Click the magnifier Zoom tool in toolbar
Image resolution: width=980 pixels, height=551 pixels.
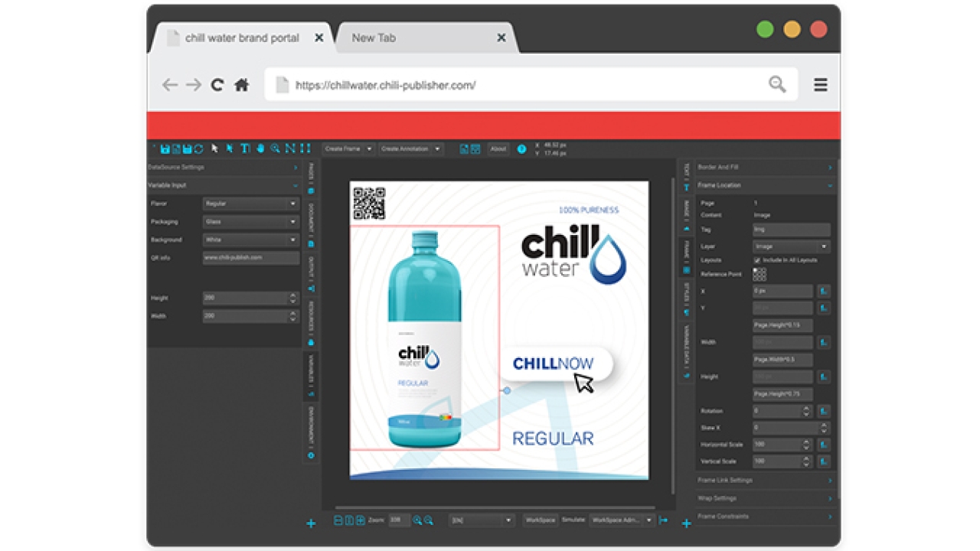coord(275,148)
